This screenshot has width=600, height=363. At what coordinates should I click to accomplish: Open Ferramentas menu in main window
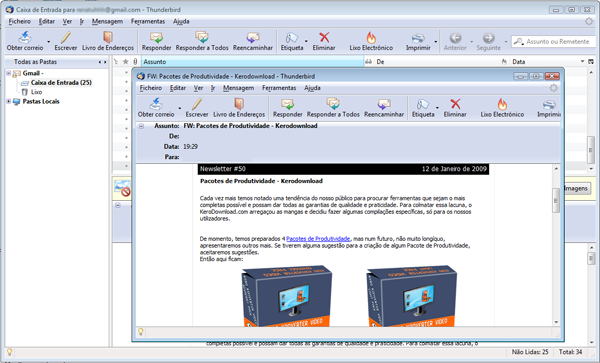tap(148, 21)
